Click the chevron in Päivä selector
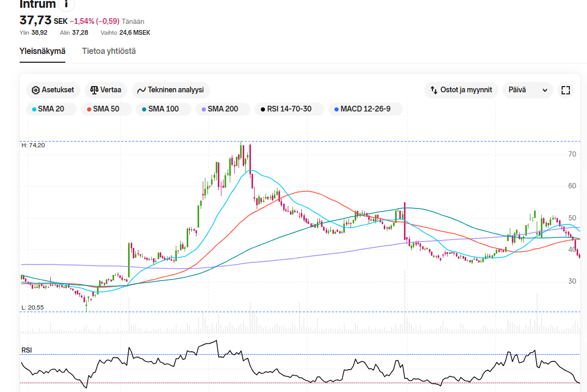Image resolution: width=587 pixels, height=392 pixels. (x=544, y=90)
